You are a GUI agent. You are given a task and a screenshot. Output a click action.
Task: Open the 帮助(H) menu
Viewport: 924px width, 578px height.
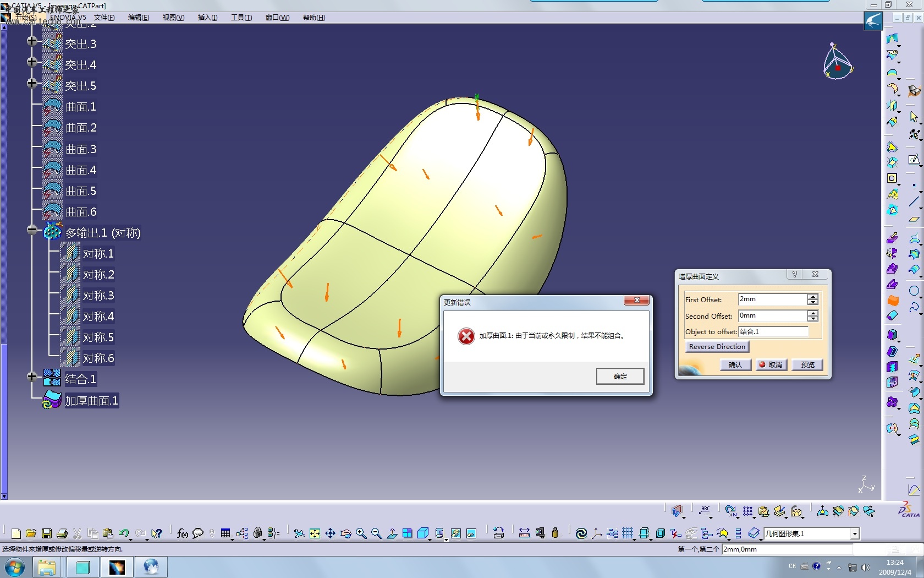click(x=314, y=18)
